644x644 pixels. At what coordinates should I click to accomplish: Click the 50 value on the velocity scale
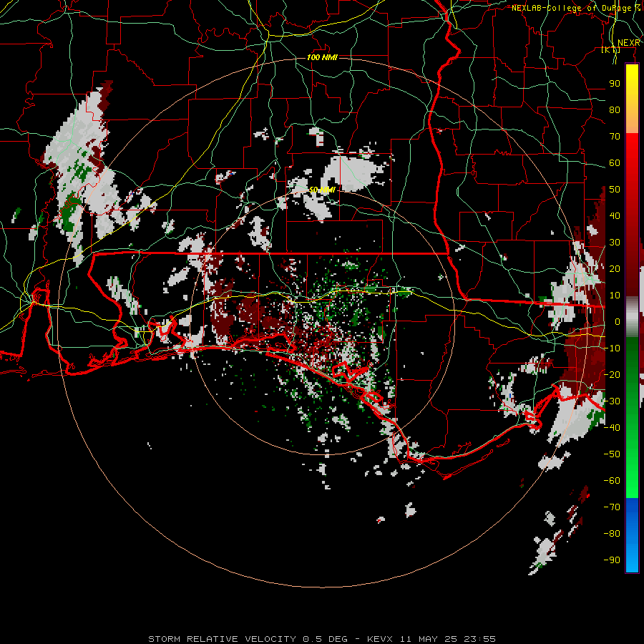coord(615,190)
